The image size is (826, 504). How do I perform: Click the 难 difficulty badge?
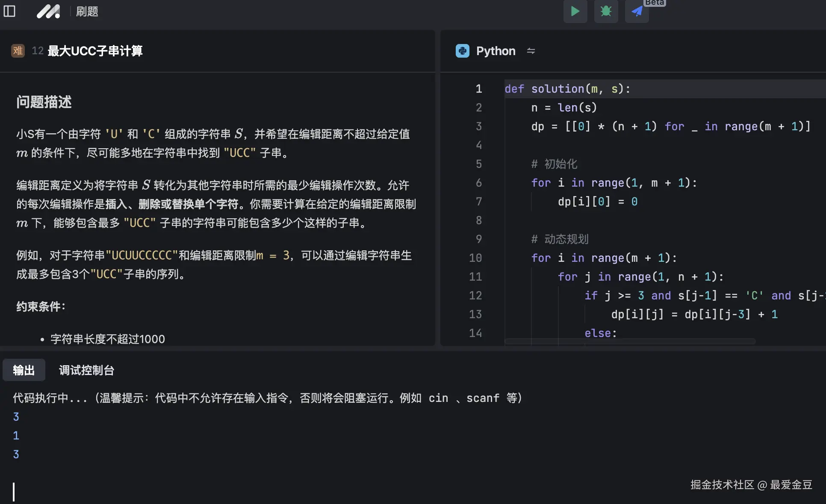click(x=18, y=51)
